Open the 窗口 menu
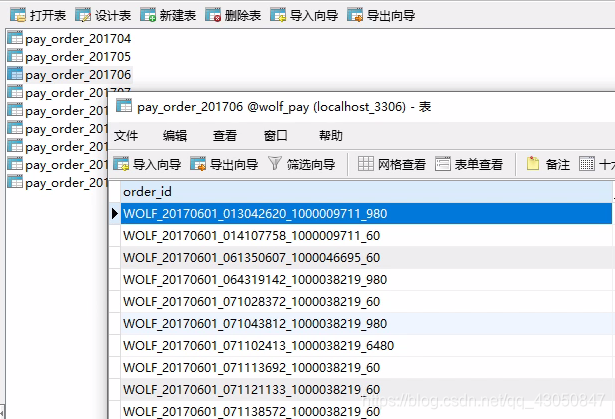615x419 pixels. click(x=276, y=136)
